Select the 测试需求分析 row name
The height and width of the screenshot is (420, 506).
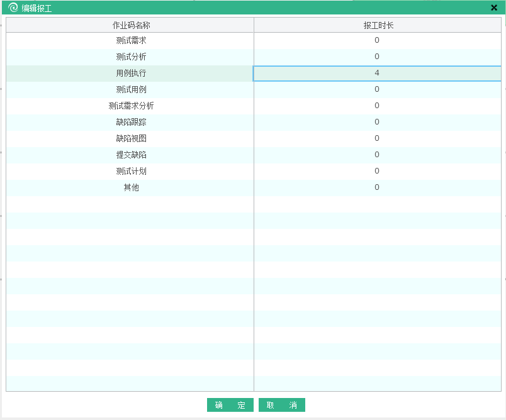coord(131,106)
